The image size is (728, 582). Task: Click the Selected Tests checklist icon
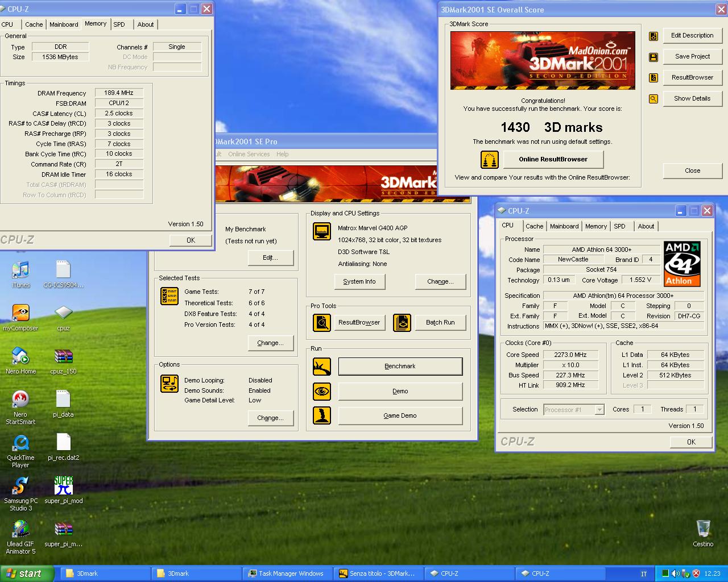point(169,296)
